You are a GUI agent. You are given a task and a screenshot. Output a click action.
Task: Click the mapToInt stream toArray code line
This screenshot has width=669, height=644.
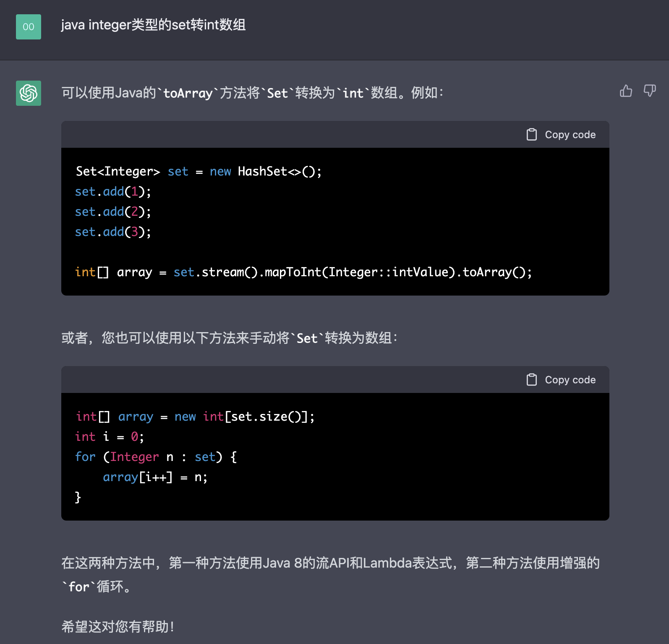tap(303, 272)
